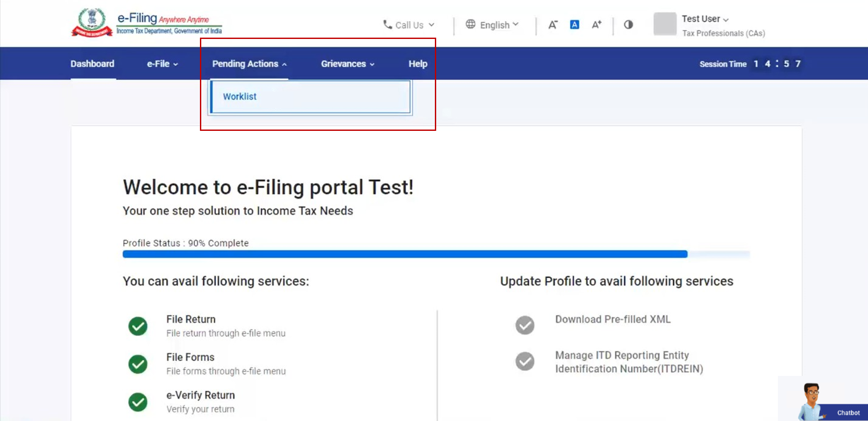The image size is (868, 421).
Task: Click the grey check beside Download Pre-filled XML
Action: pos(525,325)
